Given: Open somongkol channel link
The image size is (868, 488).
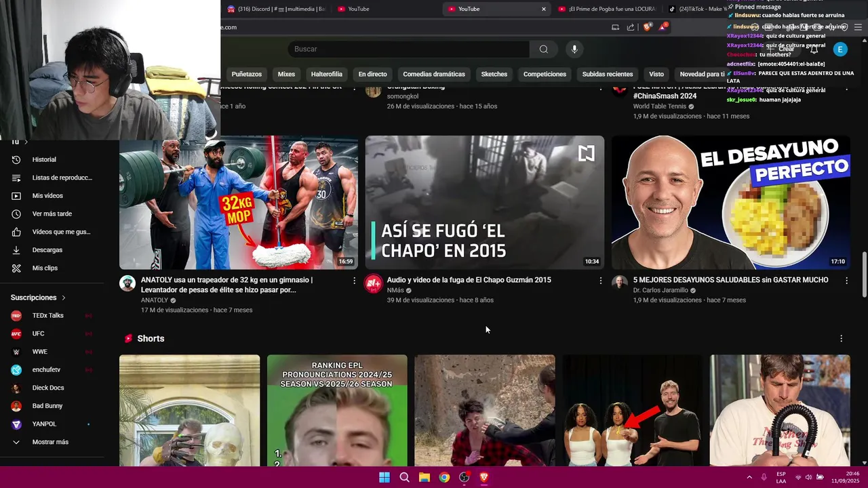Looking at the screenshot, I should coord(402,96).
